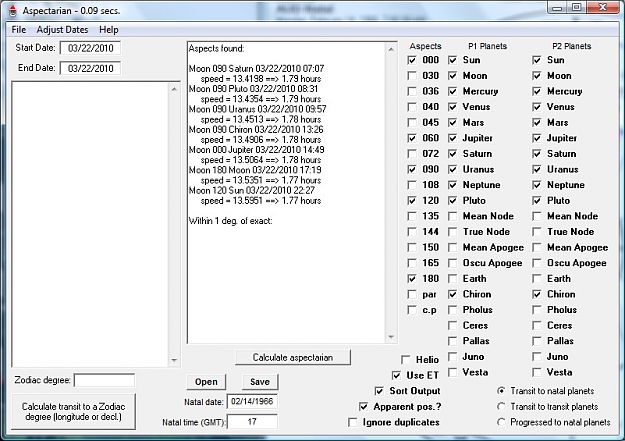
Task: Check Pholus in P1 Planets column
Action: pos(452,310)
